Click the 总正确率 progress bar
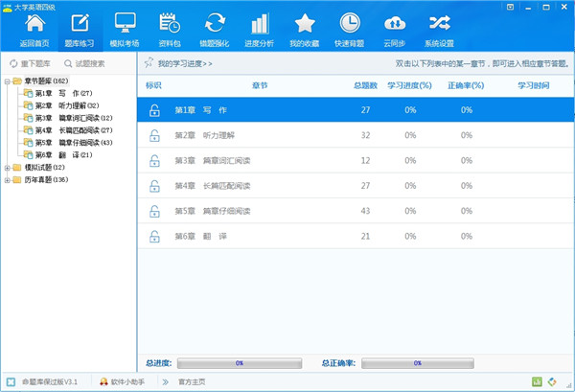 click(418, 363)
